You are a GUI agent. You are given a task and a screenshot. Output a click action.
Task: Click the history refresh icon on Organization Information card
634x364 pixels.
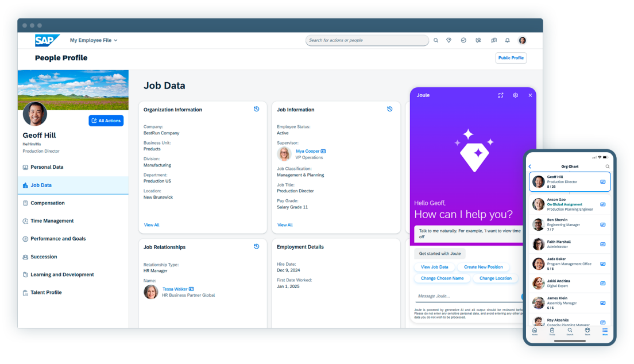[256, 109]
